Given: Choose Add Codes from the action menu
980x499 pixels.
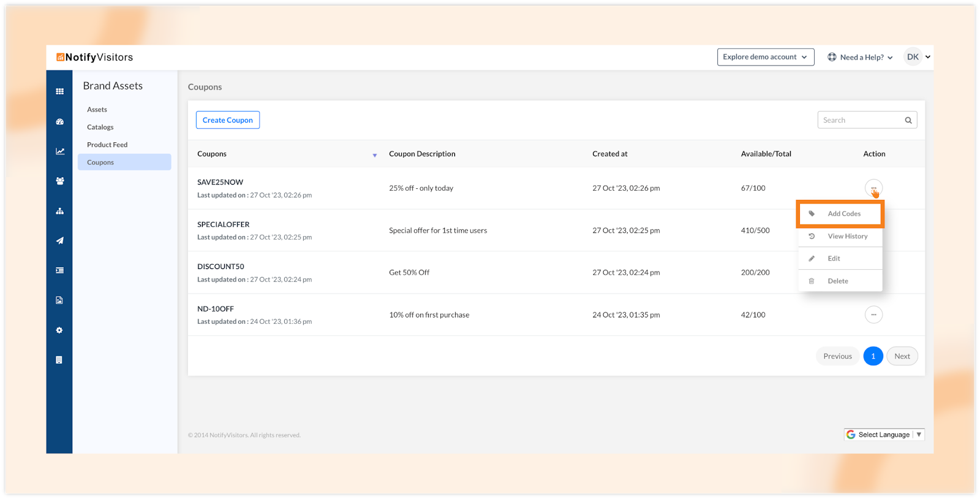Looking at the screenshot, I should (x=840, y=214).
